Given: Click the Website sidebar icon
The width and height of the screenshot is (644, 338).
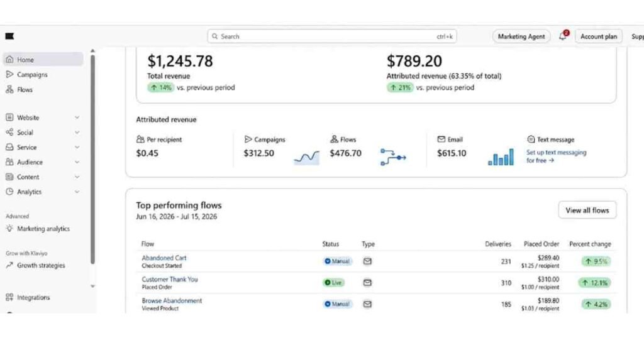Looking at the screenshot, I should click(x=9, y=117).
